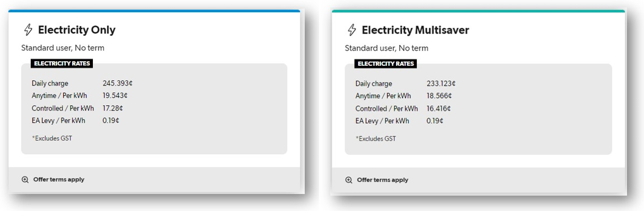The height and width of the screenshot is (211, 644).
Task: Open Offer terms apply under Electricity Multisaver
Action: point(382,180)
